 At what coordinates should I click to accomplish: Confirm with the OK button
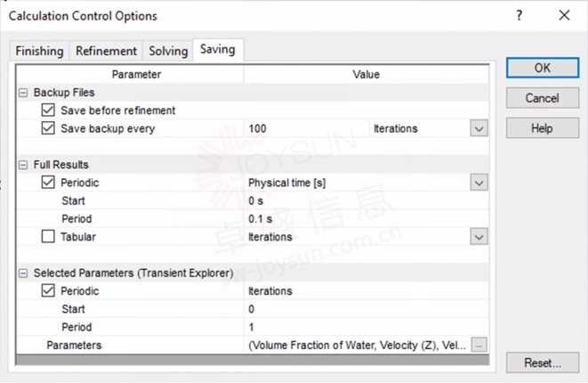[x=543, y=68]
